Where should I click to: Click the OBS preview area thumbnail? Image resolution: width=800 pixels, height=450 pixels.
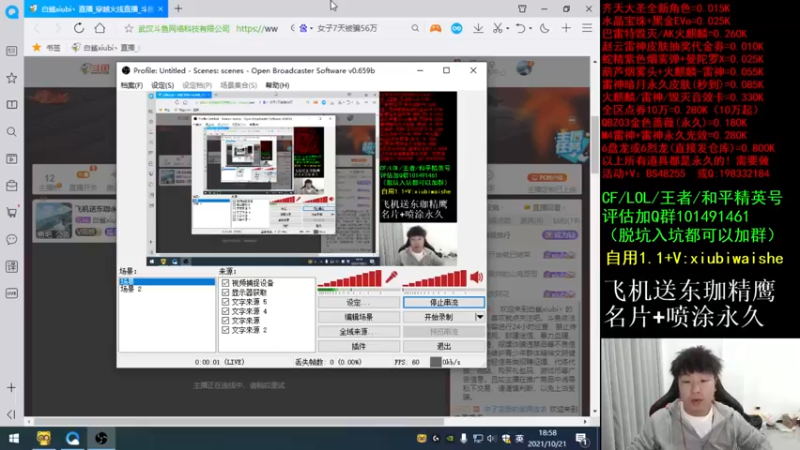tap(302, 179)
